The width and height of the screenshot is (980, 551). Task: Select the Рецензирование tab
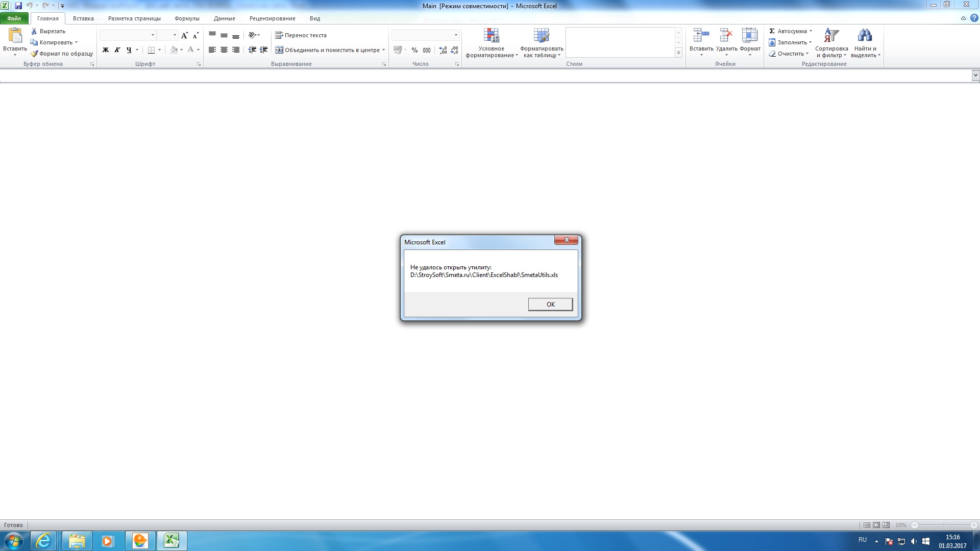[x=272, y=18]
